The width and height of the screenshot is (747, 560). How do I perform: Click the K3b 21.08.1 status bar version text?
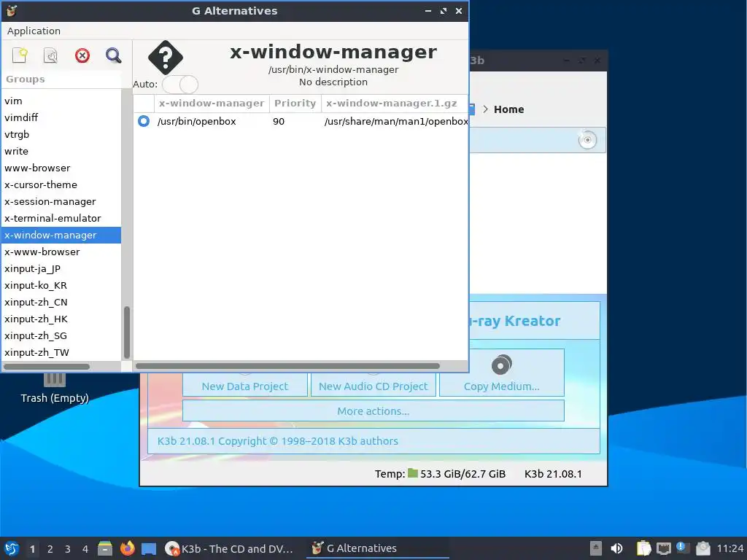tap(553, 474)
